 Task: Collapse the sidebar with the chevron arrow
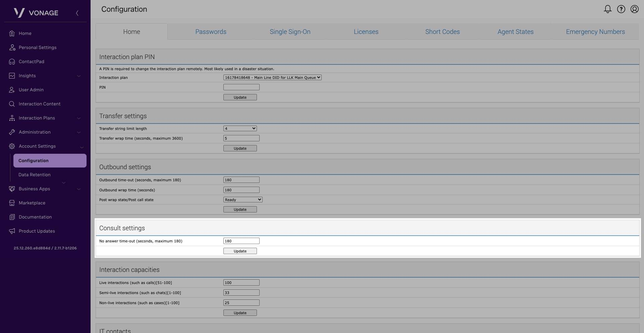[x=77, y=13]
